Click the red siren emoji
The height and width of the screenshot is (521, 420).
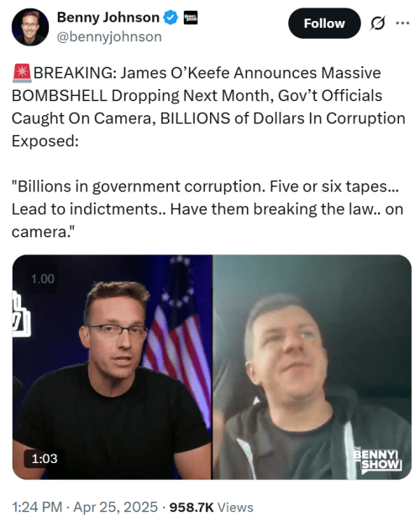pyautogui.click(x=22, y=73)
